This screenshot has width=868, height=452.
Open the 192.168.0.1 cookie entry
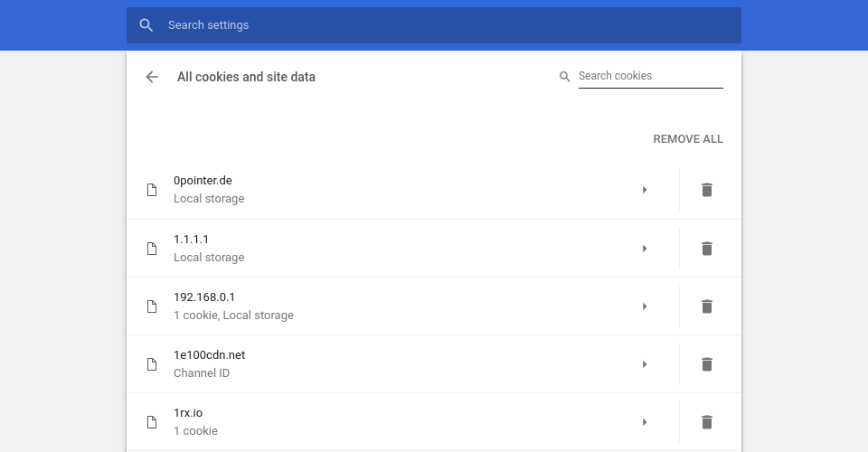click(x=403, y=306)
